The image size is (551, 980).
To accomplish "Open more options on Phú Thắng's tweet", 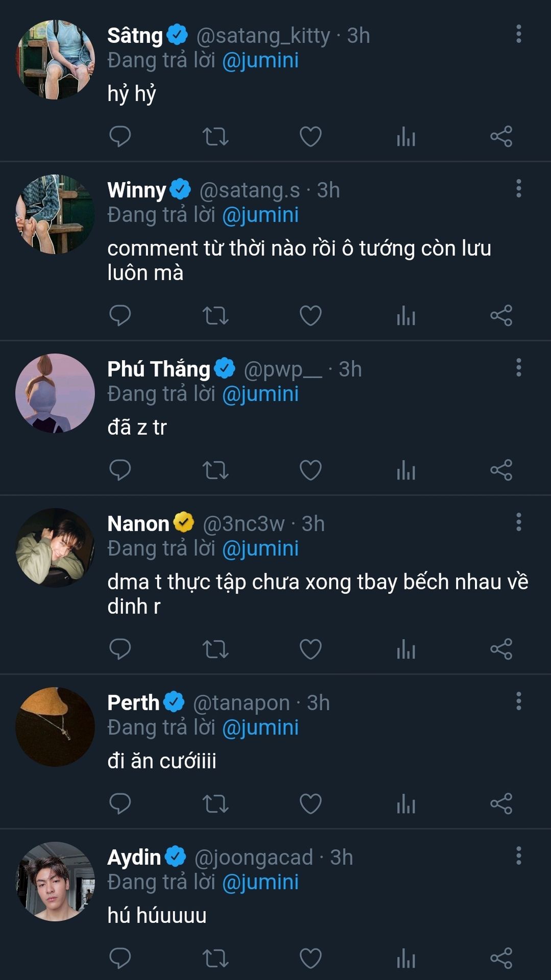I will tap(518, 367).
